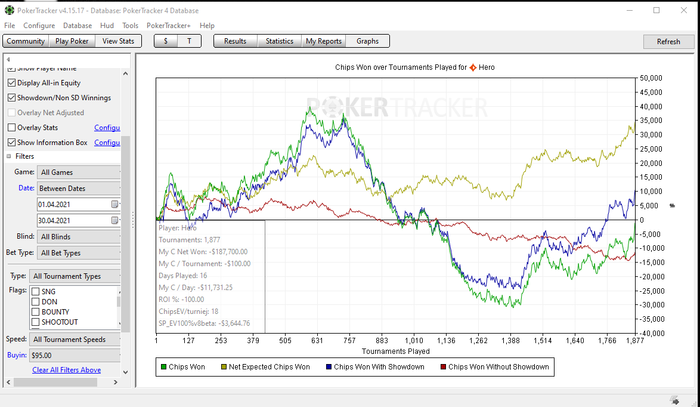Open the Date dropdown showing Between Dates
The image size is (700, 407).
tap(79, 188)
